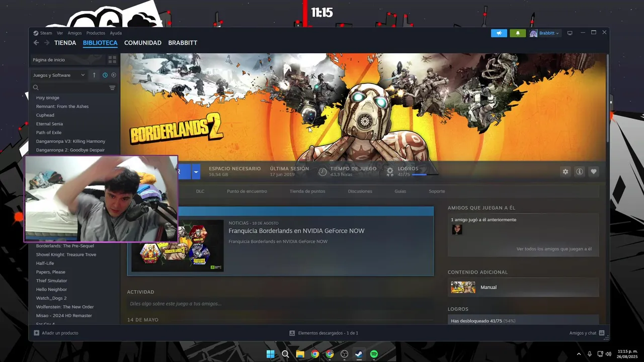Screen dimensions: 644x362
Task: Open the Ayuda menu
Action: click(116, 33)
